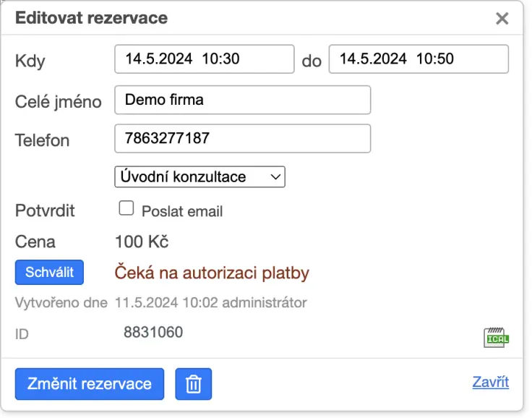Viewport: 532px width, 418px height.
Task: Click created timestamp 11.5.2024 10:02 administrátor
Action: pyautogui.click(x=211, y=302)
